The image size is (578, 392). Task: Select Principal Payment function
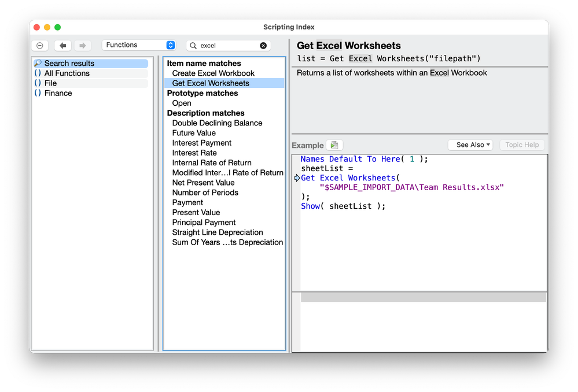tap(224, 223)
